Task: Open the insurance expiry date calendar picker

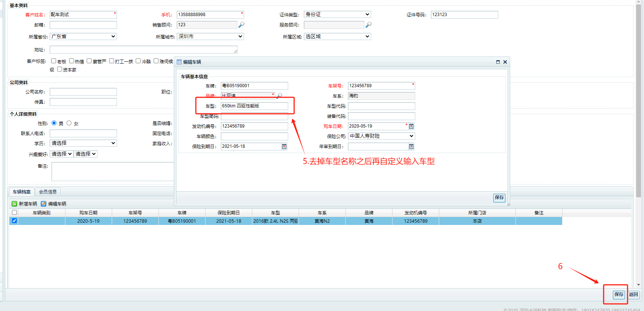Action: pos(284,147)
